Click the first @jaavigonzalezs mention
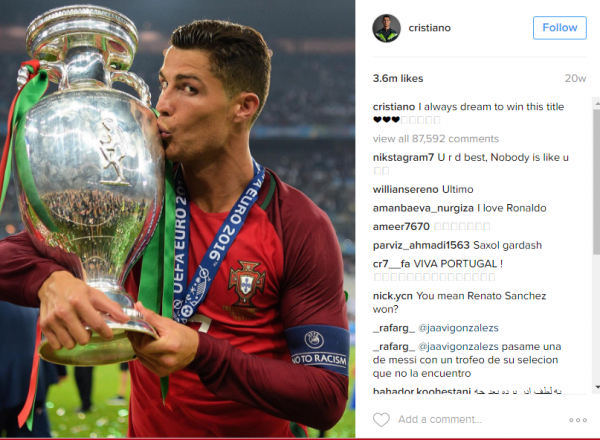Screen dimensions: 600x440 tap(458, 328)
